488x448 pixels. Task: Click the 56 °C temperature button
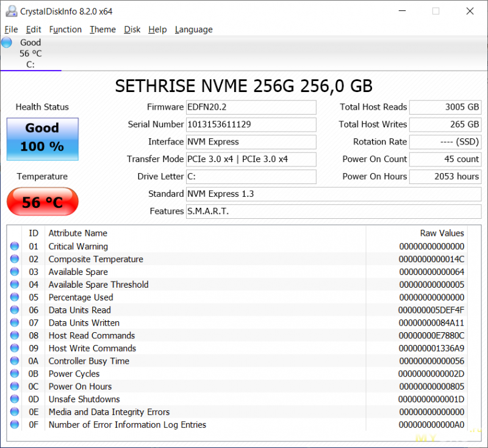click(x=43, y=202)
